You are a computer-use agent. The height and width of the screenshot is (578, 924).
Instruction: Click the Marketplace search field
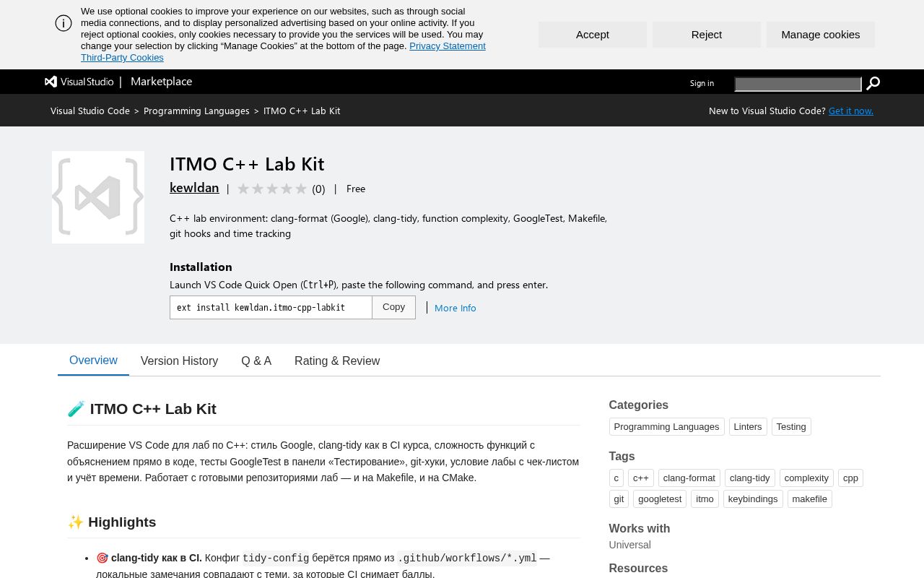click(798, 84)
